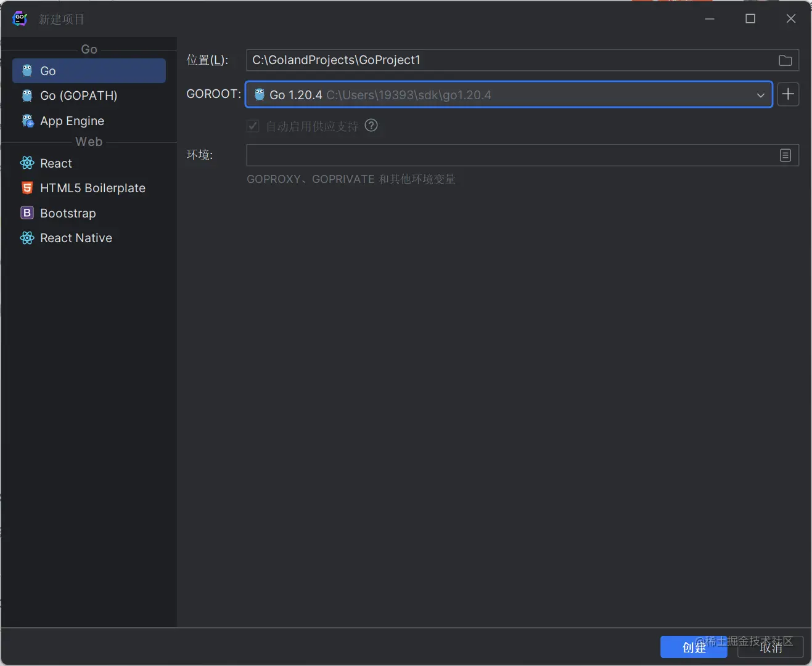Select React project template
This screenshot has height=666, width=812.
(x=89, y=163)
